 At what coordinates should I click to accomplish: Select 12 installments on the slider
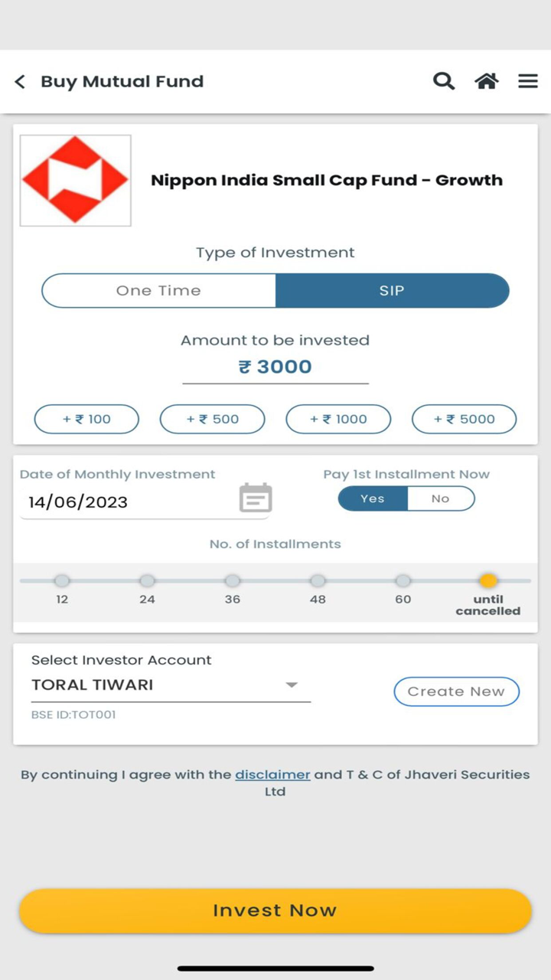(x=62, y=581)
